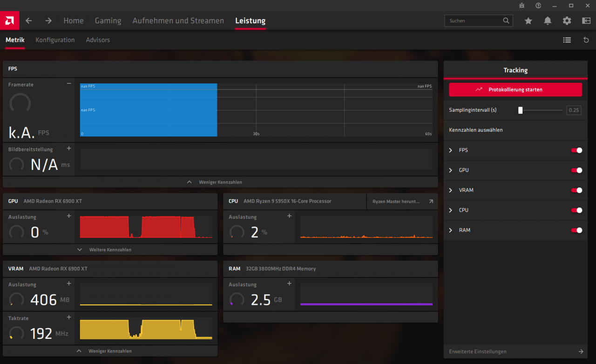Collapse Framerate graph with minus icon
The width and height of the screenshot is (596, 364).
pos(69,84)
